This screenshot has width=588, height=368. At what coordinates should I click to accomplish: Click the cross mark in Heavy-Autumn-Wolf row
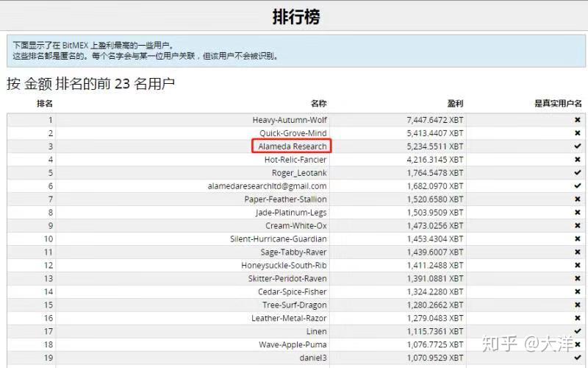click(x=578, y=120)
